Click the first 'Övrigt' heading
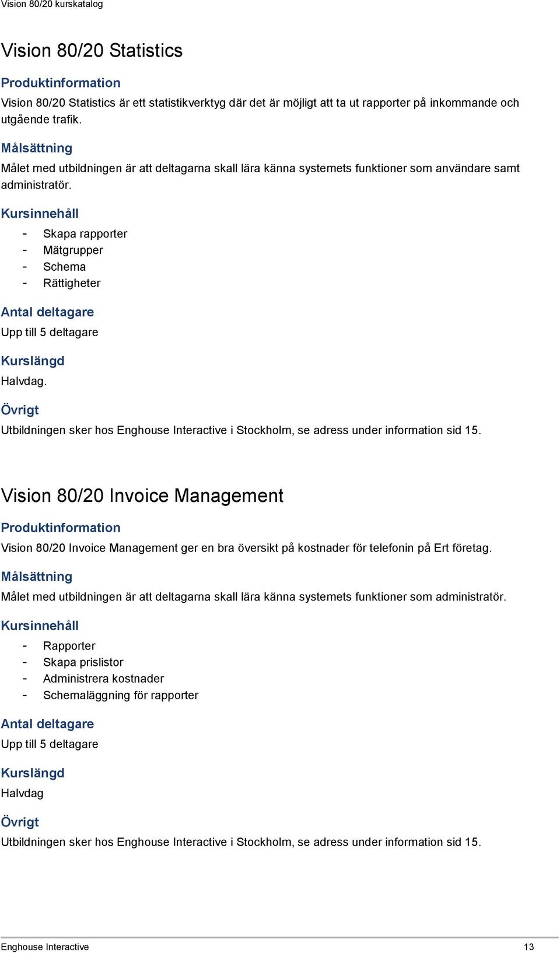 (20, 410)
